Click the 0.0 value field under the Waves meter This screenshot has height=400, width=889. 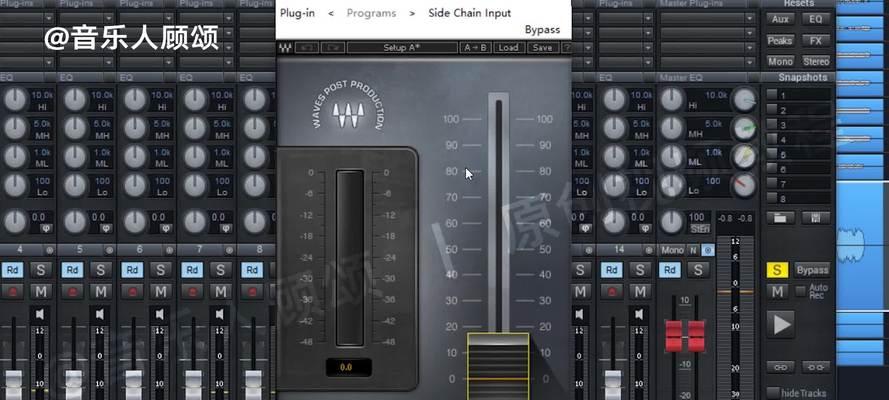tap(348, 367)
